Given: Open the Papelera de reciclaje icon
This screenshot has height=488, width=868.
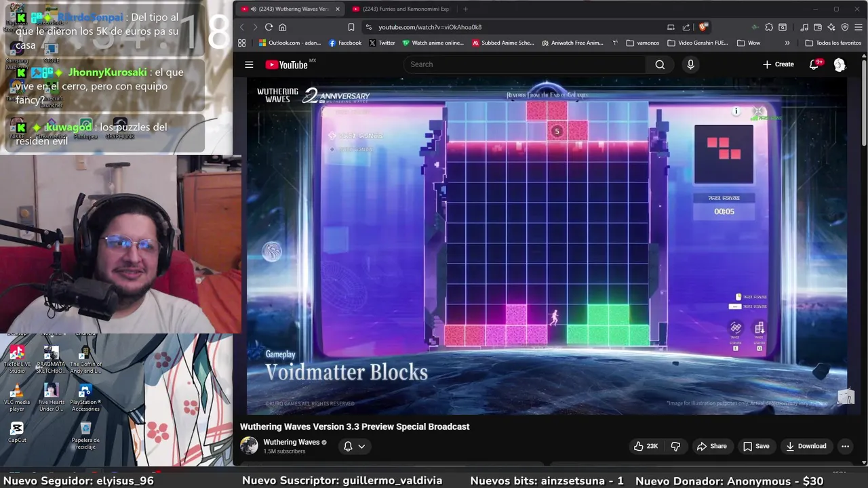Looking at the screenshot, I should pos(85,435).
